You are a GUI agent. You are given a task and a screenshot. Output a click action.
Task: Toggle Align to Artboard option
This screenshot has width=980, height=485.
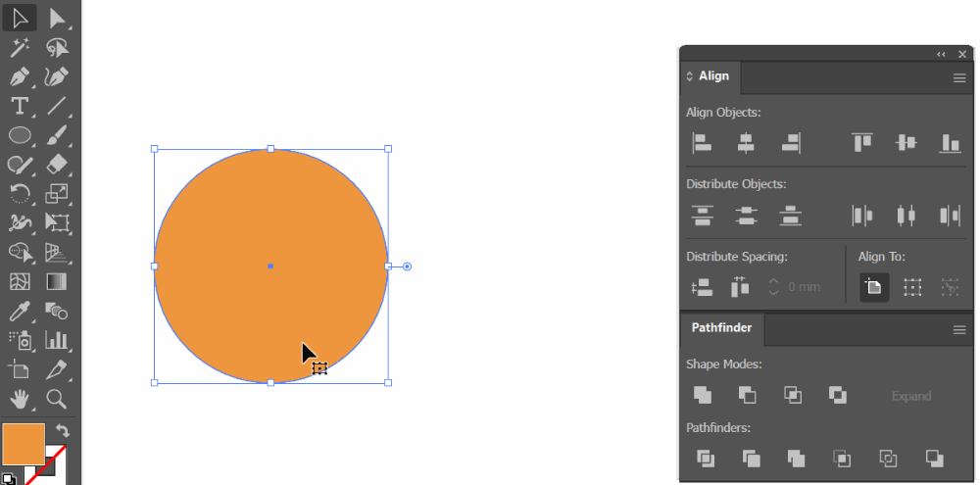coord(874,287)
